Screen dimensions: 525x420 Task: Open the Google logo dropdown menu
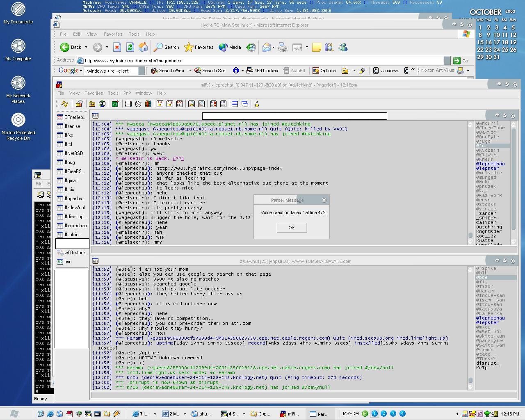click(81, 71)
